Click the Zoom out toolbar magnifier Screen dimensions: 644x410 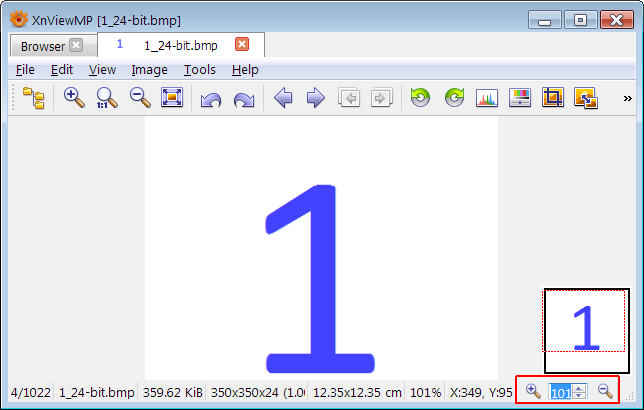coord(140,98)
